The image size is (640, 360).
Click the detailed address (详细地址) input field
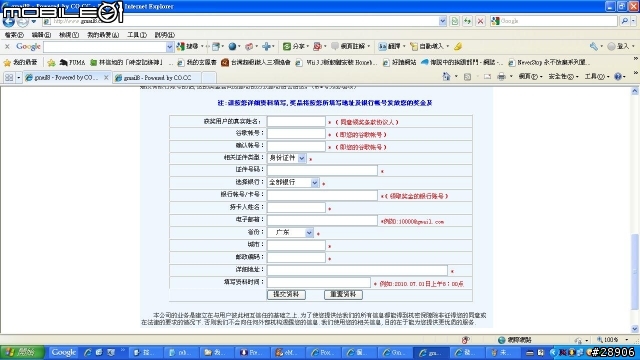(358, 270)
